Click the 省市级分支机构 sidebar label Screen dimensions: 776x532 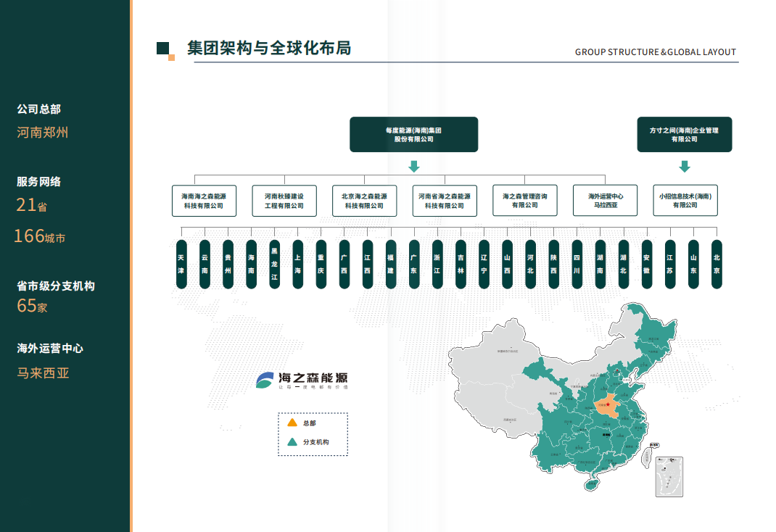tap(55, 286)
